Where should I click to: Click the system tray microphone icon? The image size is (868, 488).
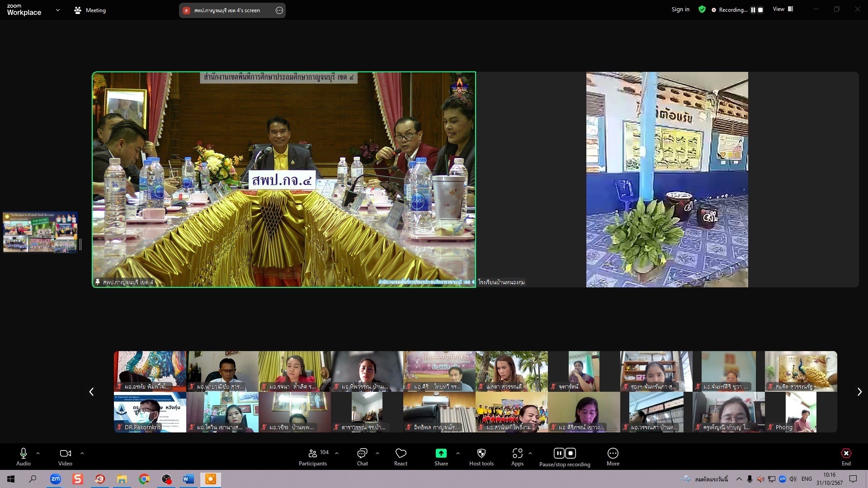click(750, 479)
